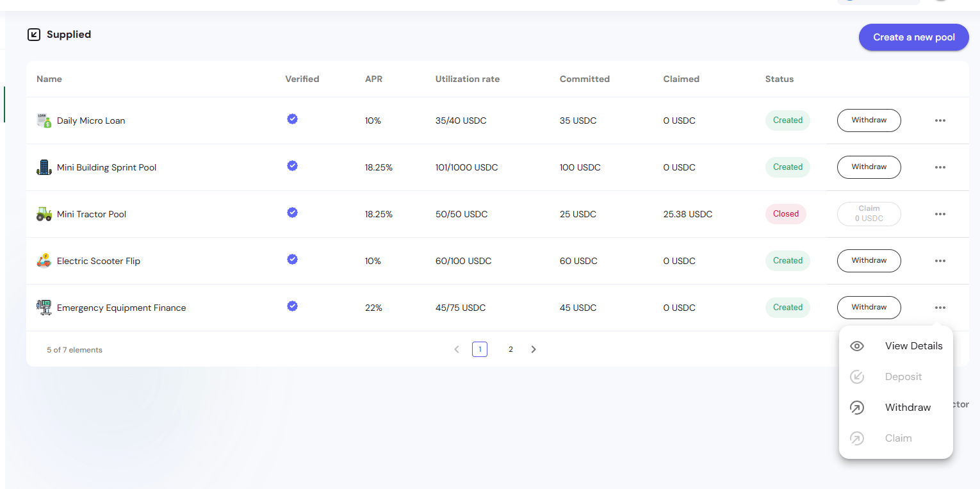Open three-dot menu for Mini Tractor Pool
This screenshot has height=489, width=980.
[x=940, y=214]
